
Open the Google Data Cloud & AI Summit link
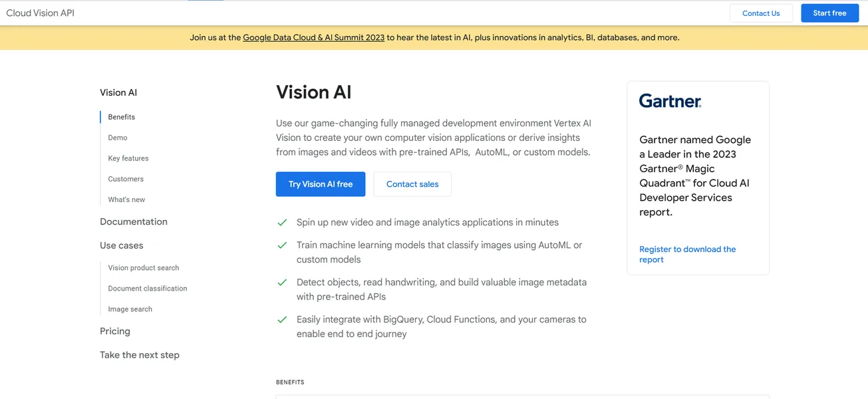point(313,37)
